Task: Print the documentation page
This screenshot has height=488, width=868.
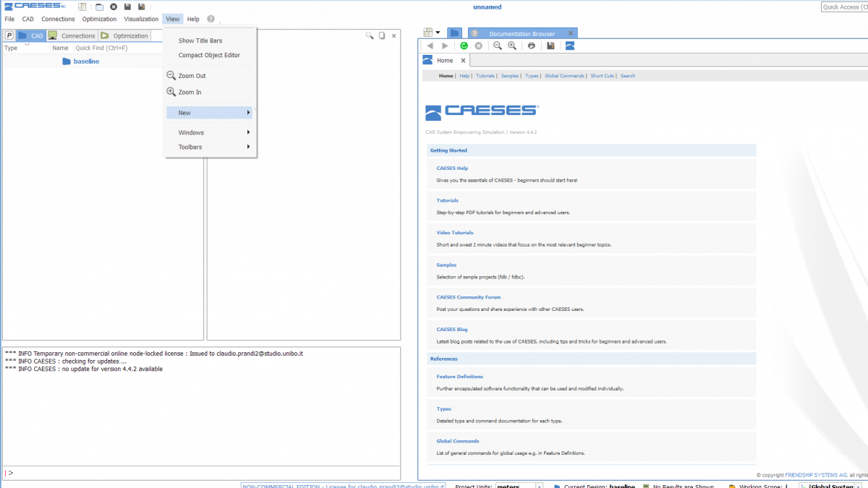Action: point(532,46)
